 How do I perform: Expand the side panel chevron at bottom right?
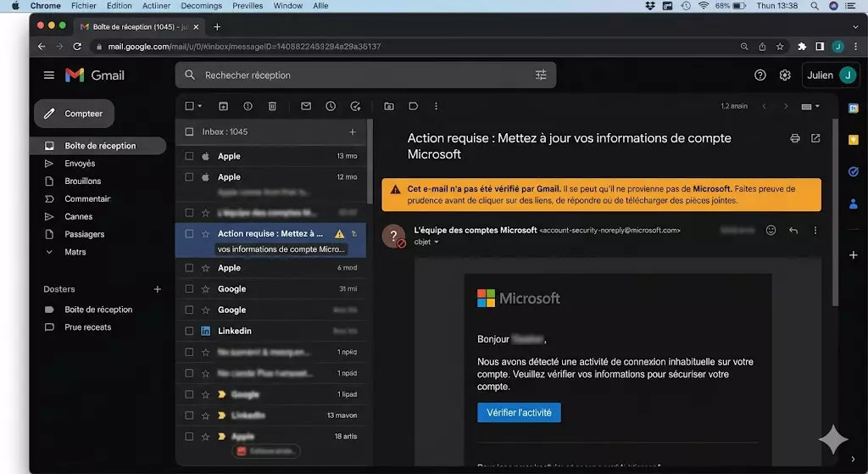853,459
